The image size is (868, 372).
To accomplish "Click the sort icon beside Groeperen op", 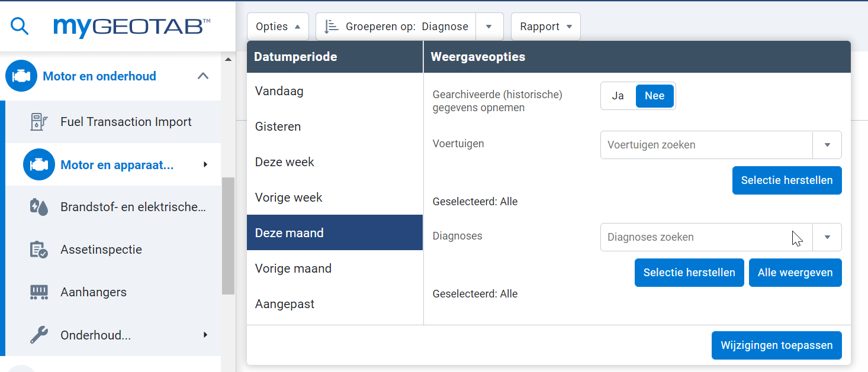I will coord(332,27).
